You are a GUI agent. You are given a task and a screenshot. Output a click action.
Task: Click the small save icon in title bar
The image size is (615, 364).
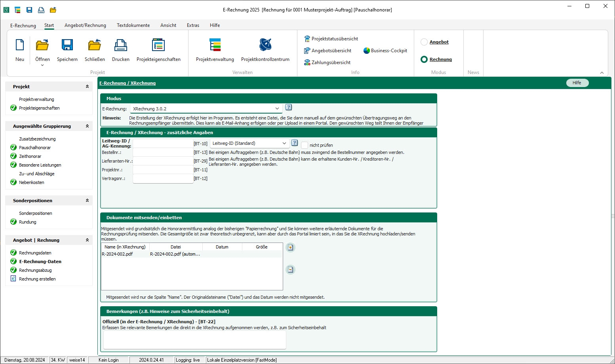pos(29,10)
